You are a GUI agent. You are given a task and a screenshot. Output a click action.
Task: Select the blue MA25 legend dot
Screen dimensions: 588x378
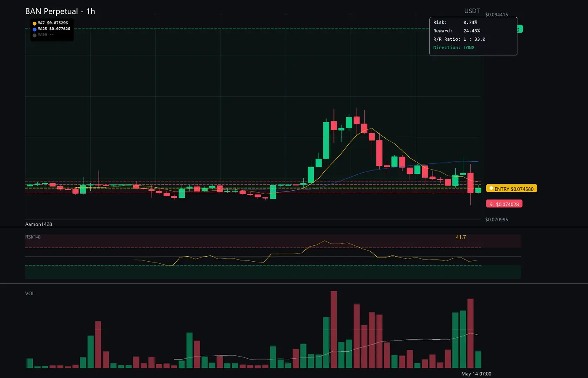(34, 29)
